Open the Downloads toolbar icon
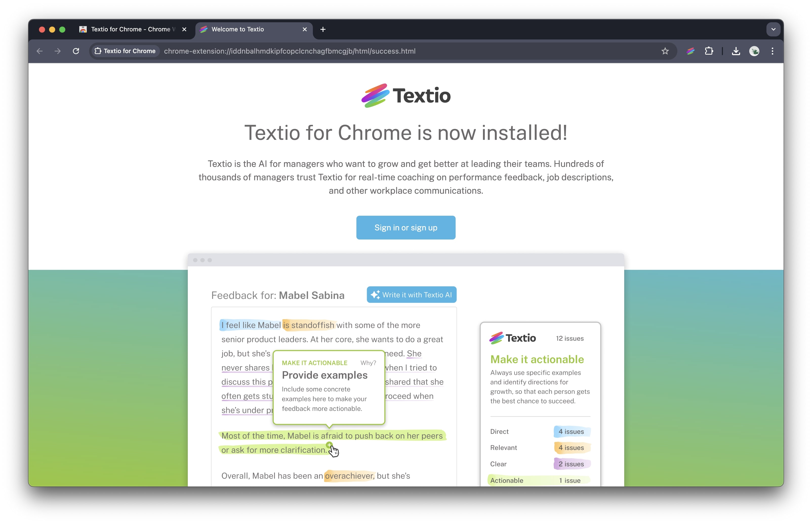Viewport: 812px width, 524px height. 736,51
